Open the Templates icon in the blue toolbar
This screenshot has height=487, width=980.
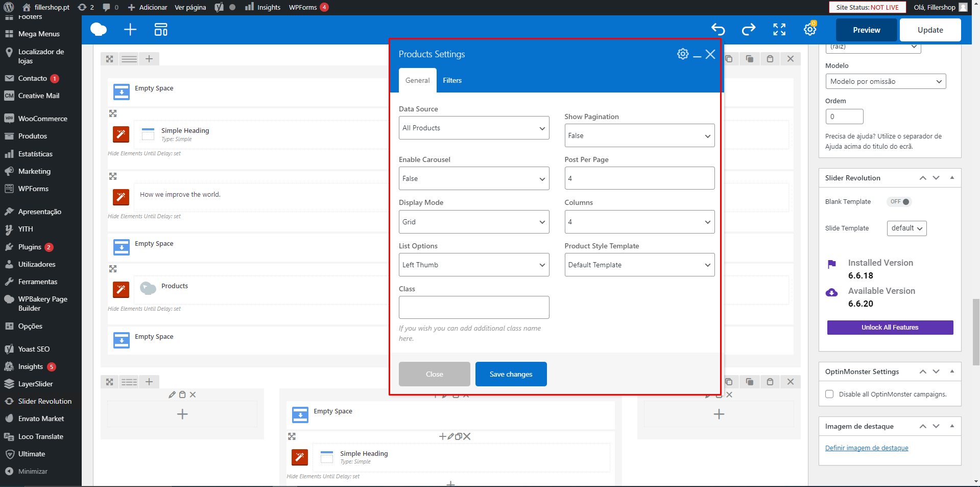click(161, 30)
